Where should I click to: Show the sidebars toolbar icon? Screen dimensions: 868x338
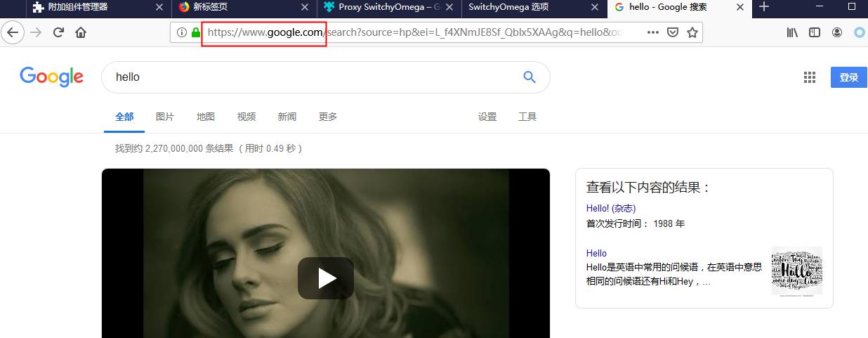pyautogui.click(x=815, y=32)
